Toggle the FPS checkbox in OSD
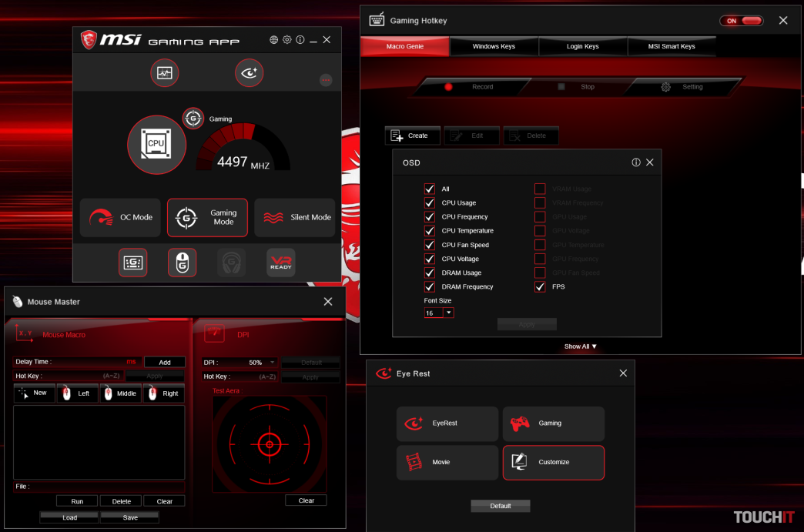Screen dimensions: 804x532 [540, 286]
